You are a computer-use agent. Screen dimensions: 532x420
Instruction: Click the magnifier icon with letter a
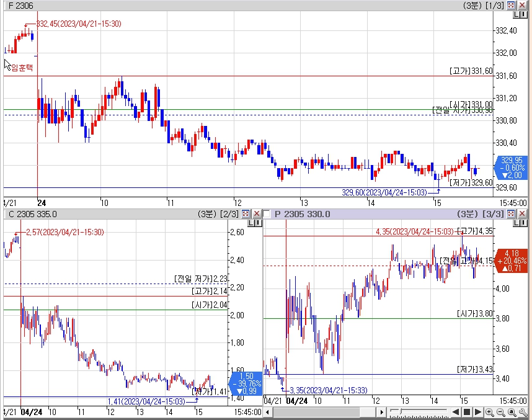coord(512,412)
